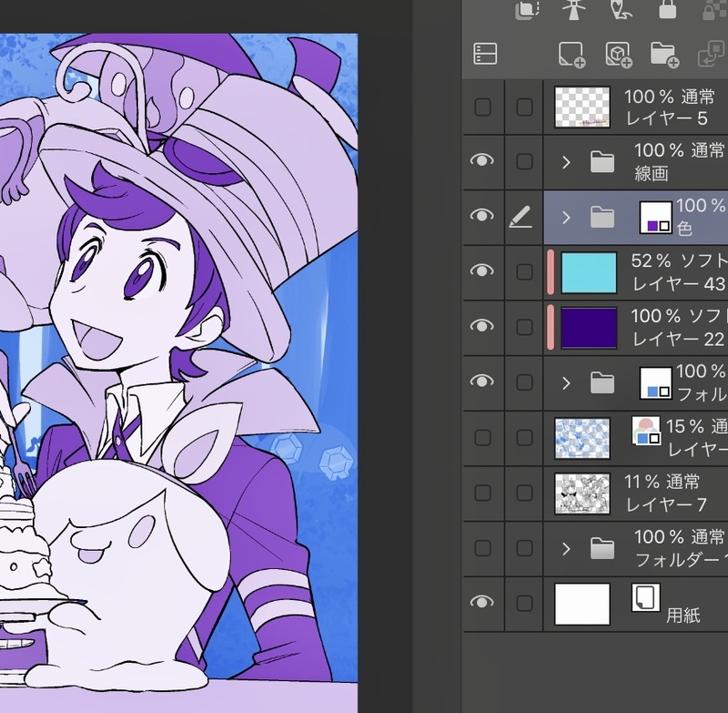Hide the 用紙 paper layer
The height and width of the screenshot is (713, 728).
click(x=482, y=602)
